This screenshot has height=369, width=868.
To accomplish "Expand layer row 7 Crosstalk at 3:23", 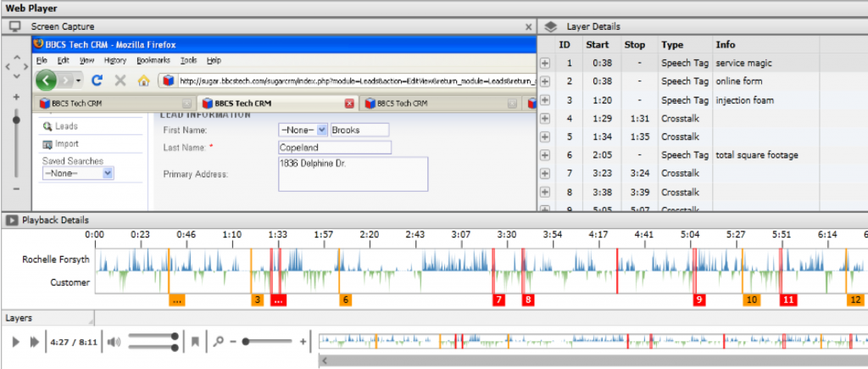I will pyautogui.click(x=545, y=173).
